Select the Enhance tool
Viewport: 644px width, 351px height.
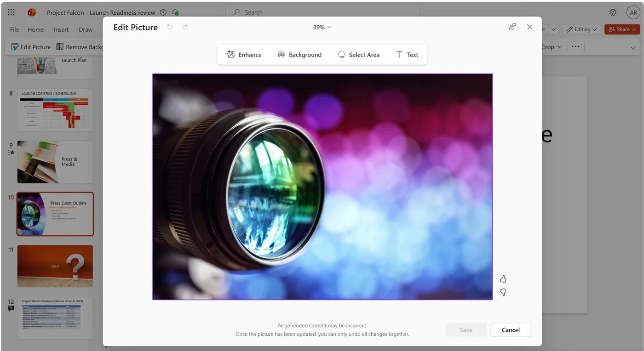tap(244, 54)
